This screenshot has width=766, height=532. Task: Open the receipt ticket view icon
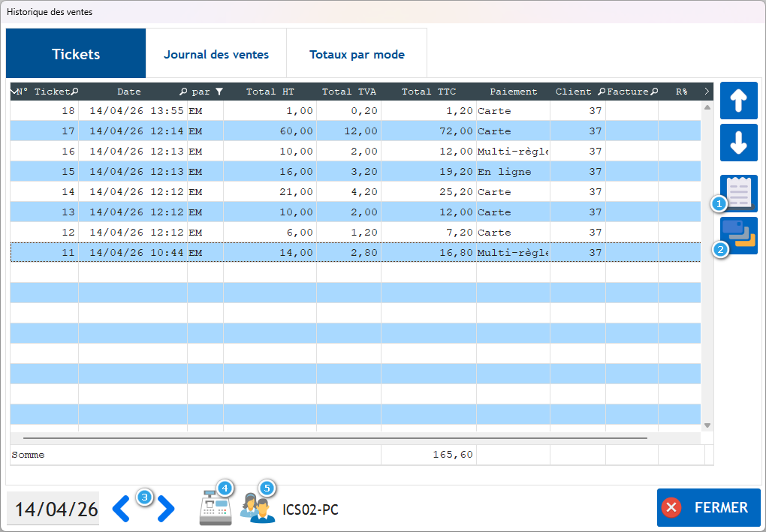point(740,193)
